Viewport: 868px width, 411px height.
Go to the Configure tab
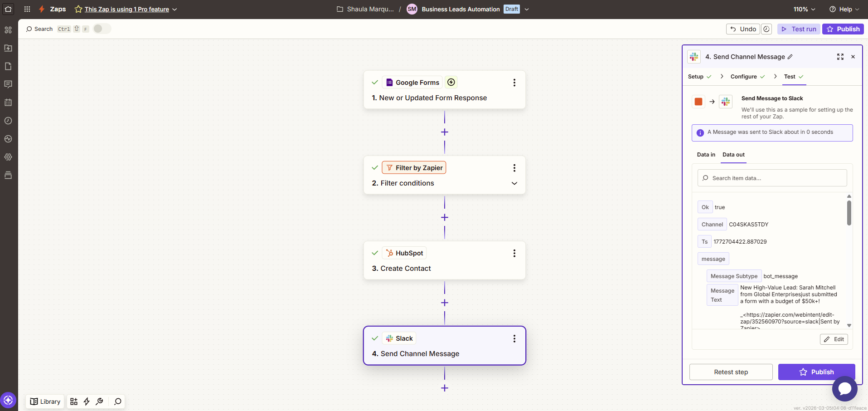[743, 77]
